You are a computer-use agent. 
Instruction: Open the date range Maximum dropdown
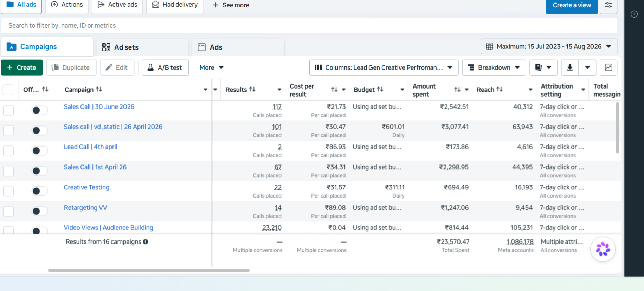(549, 46)
